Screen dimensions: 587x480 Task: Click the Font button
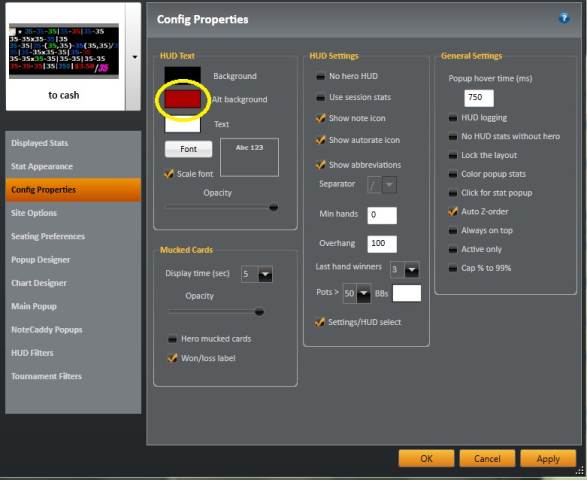click(188, 149)
